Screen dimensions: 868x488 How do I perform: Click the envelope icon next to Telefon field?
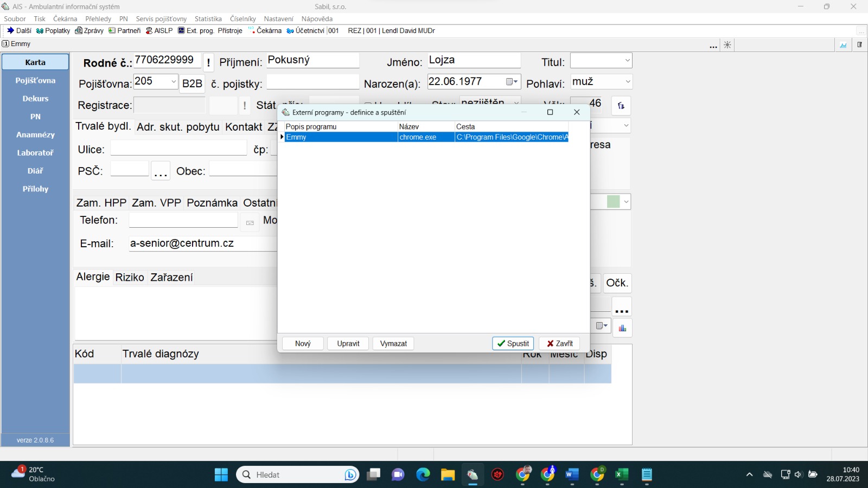[250, 223]
